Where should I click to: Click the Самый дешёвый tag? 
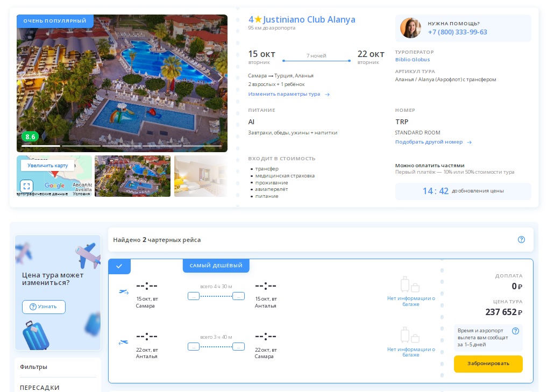click(216, 266)
